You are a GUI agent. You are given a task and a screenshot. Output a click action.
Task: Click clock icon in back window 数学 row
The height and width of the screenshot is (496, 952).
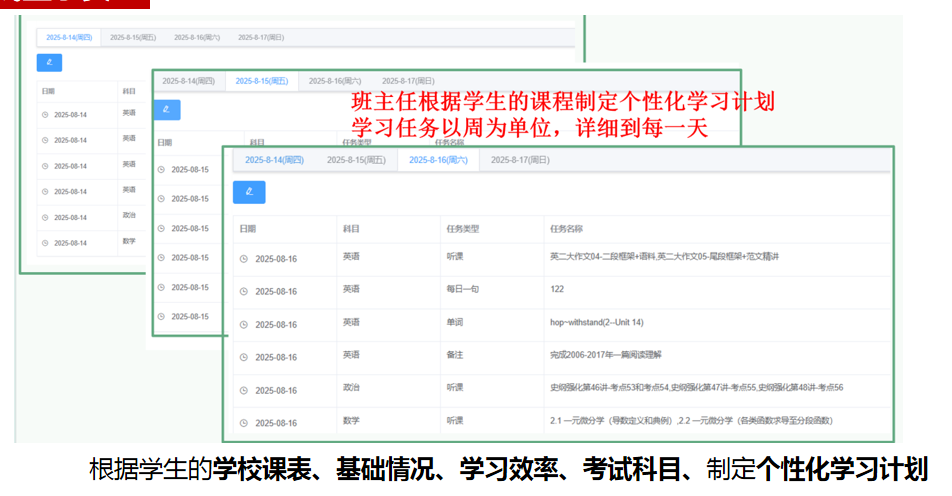(45, 243)
